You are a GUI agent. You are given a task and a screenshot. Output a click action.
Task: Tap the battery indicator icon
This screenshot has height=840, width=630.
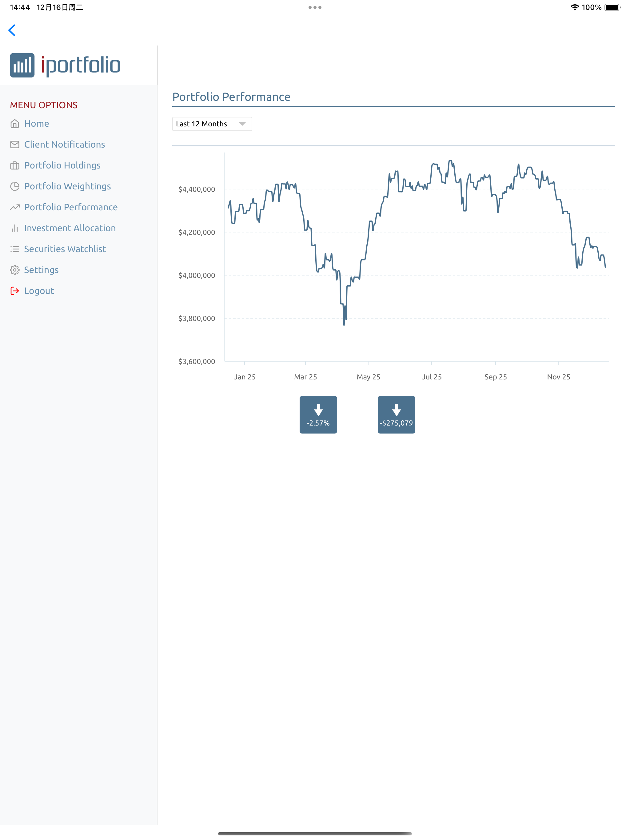pos(612,7)
